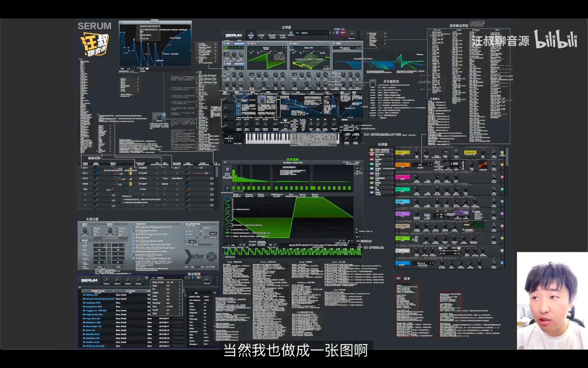This screenshot has width=588, height=368.
Task: Choose 'Leads' in preset folder menu
Action: pyautogui.click(x=155, y=293)
